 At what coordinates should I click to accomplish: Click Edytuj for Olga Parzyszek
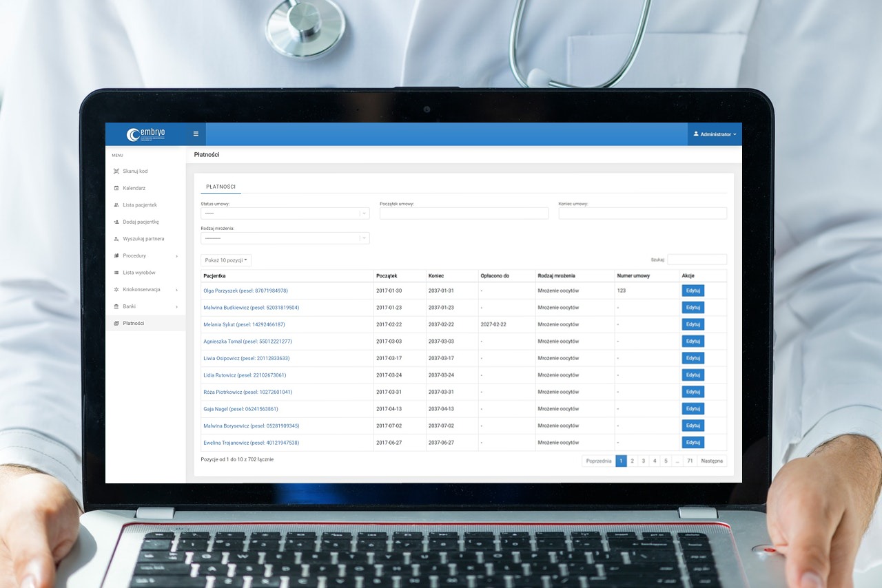(693, 291)
